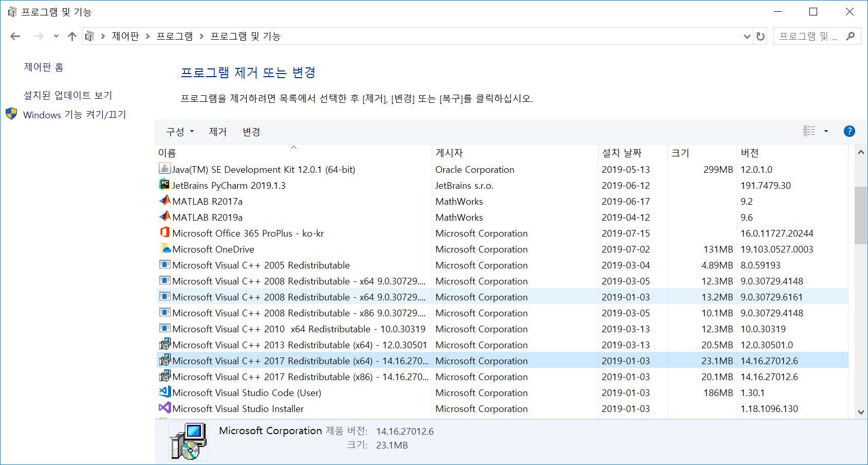Click the scrollbar down arrow
Viewport: 868px width, 465px height.
[x=861, y=412]
